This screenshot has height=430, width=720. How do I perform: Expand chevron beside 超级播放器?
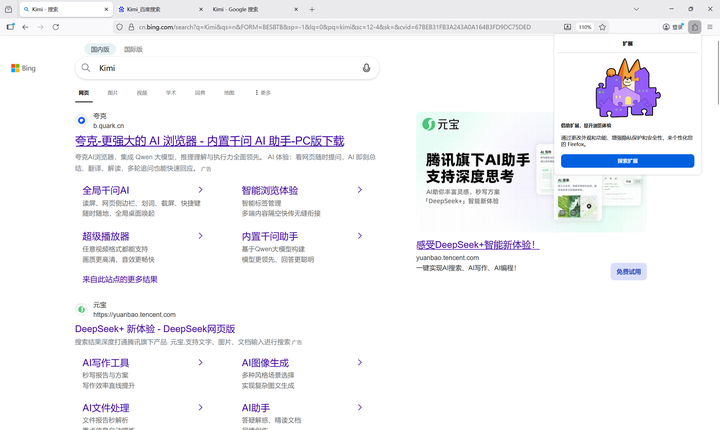click(x=200, y=236)
